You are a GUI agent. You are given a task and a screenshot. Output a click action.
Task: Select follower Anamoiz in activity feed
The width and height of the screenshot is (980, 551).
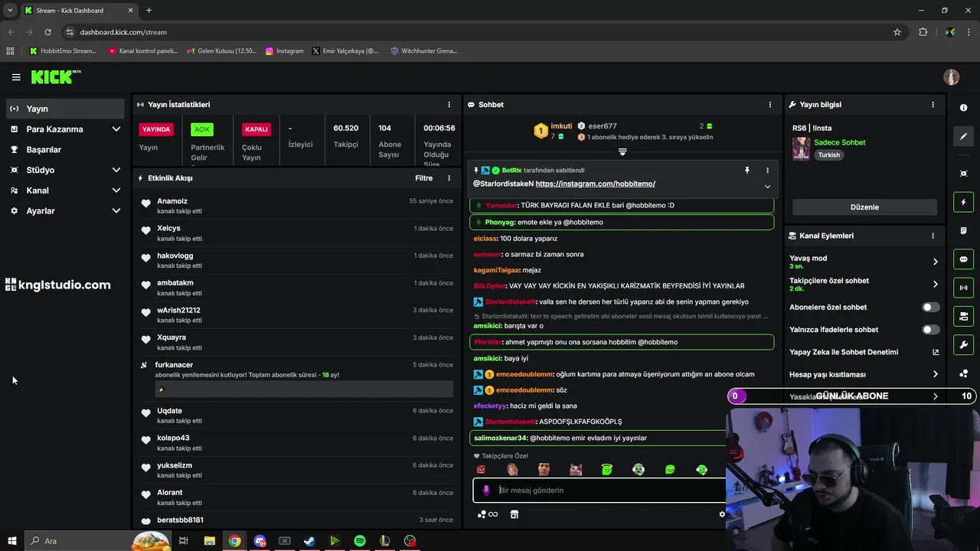tap(297, 205)
